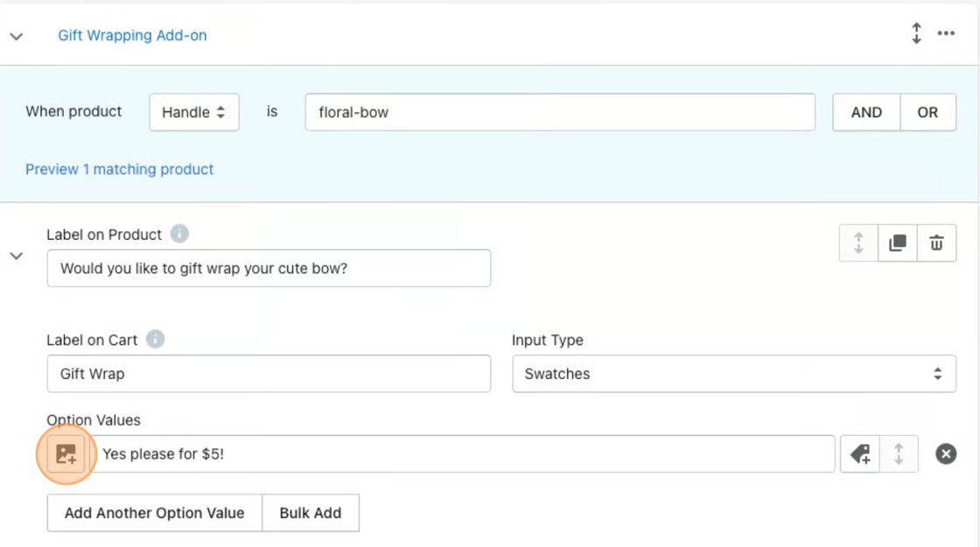The height and width of the screenshot is (547, 980).
Task: Click the AND condition button
Action: pyautogui.click(x=866, y=112)
